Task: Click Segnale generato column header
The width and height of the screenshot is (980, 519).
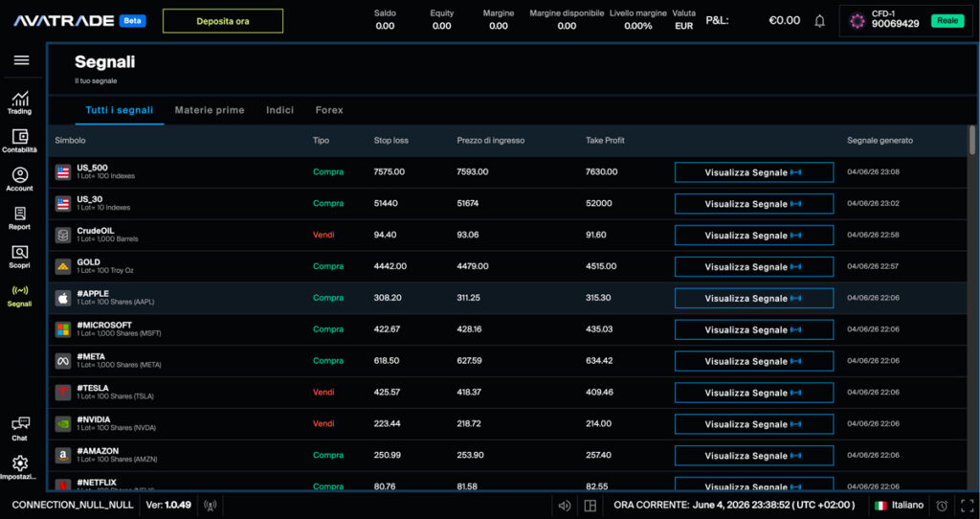Action: [x=880, y=141]
